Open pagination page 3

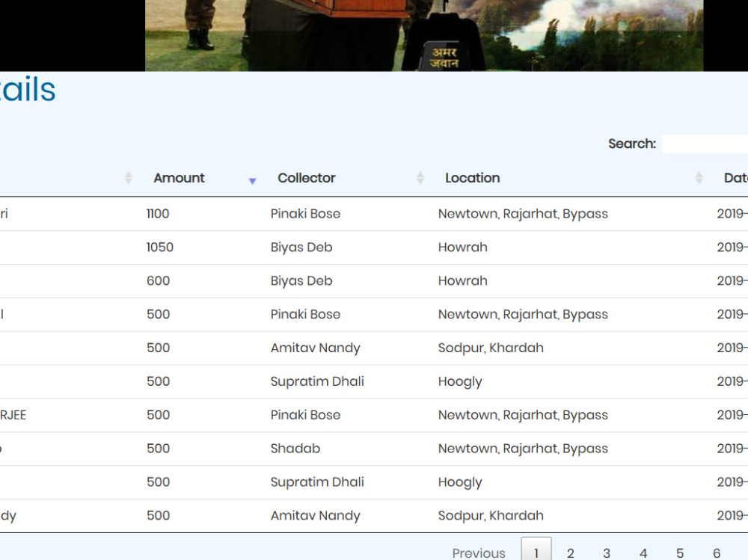[607, 553]
